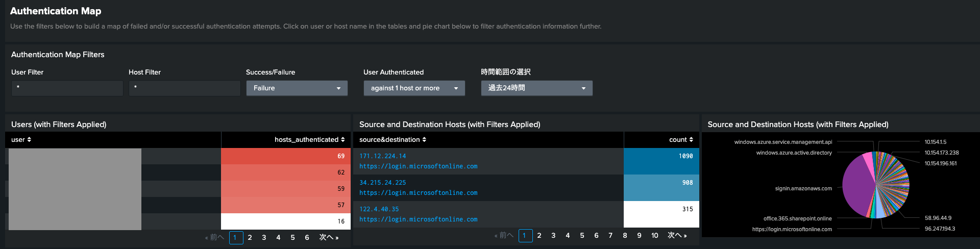Sort by source&destination column header
Screen dimensions: 980x249
point(393,140)
